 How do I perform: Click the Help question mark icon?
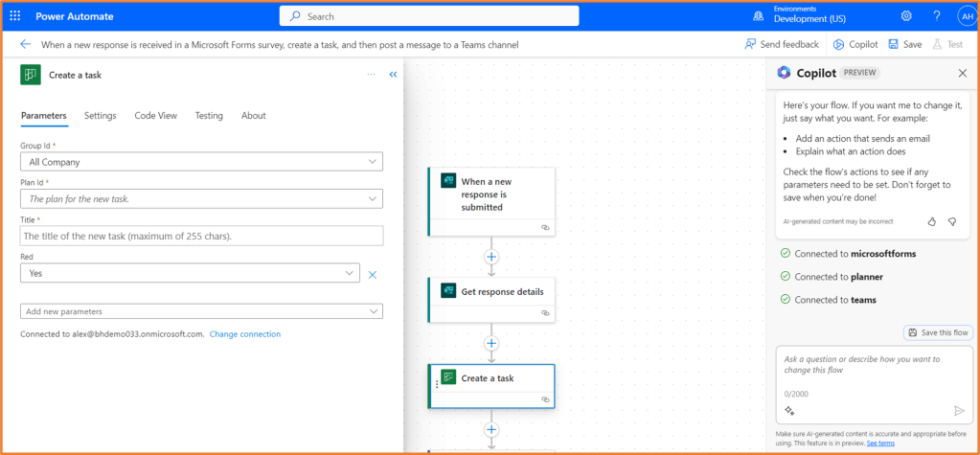click(936, 16)
